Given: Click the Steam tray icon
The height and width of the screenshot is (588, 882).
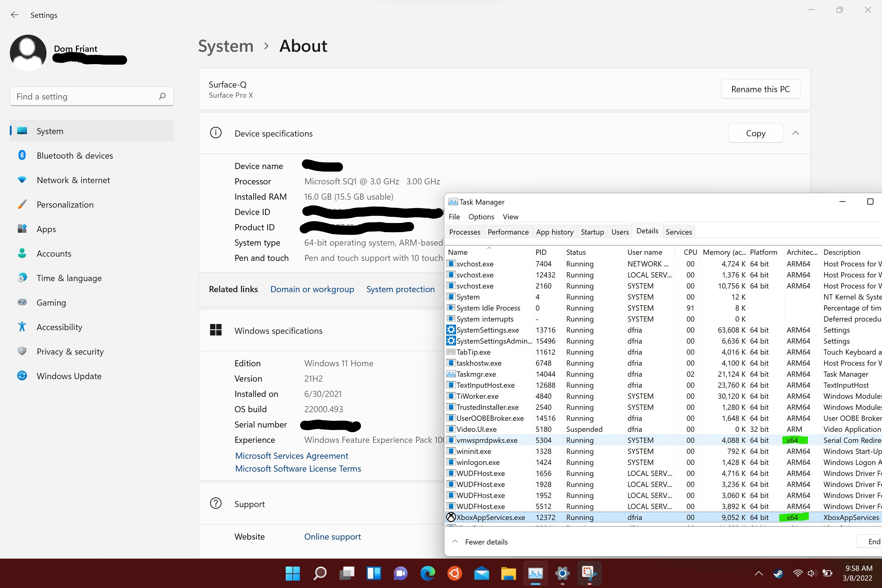Looking at the screenshot, I should tap(778, 573).
